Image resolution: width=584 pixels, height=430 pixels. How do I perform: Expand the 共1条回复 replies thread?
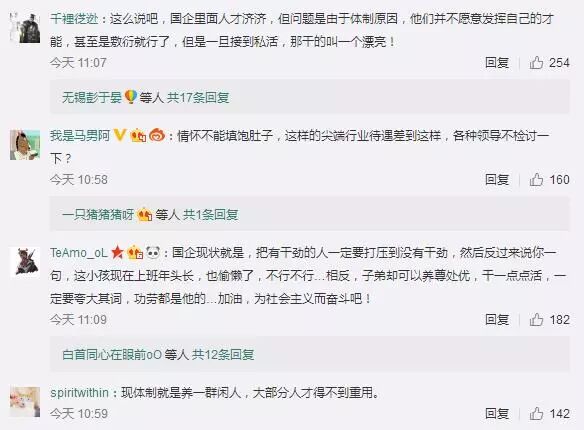(210, 215)
